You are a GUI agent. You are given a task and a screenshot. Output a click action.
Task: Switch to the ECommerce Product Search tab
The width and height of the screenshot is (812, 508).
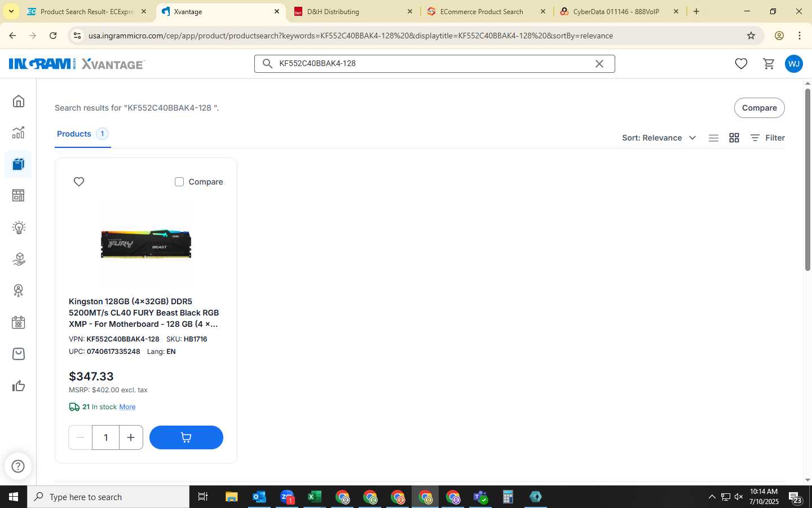point(486,11)
